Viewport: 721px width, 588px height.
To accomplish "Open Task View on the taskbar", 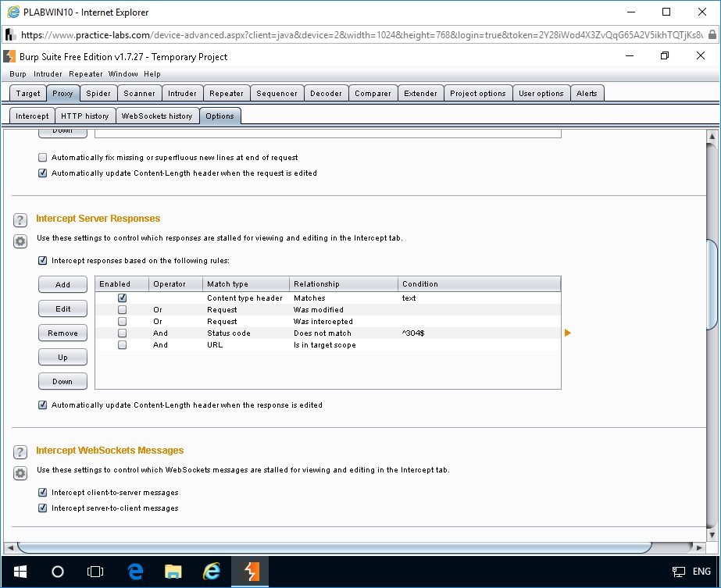I will [x=95, y=572].
